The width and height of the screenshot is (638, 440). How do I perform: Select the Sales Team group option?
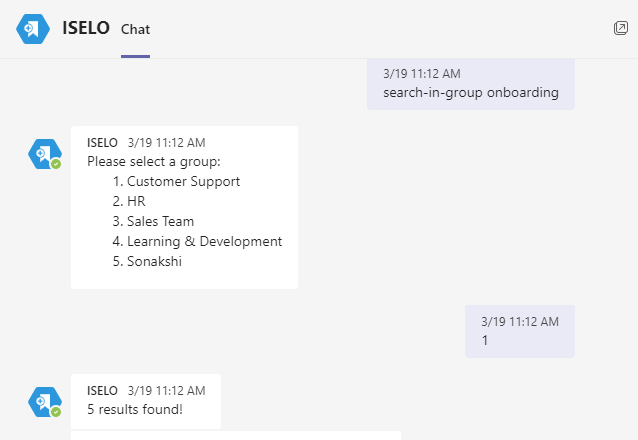coord(153,221)
